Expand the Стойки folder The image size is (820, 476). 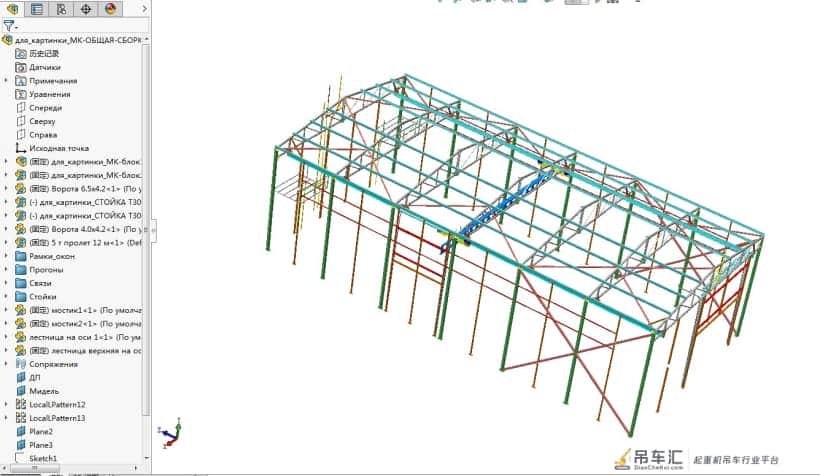pyautogui.click(x=6, y=297)
